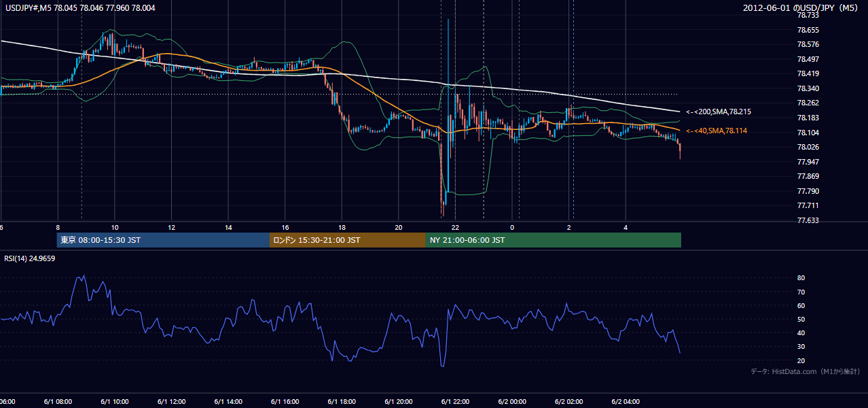
Task: Click hour tick 14 above the session bars
Action: (x=228, y=227)
